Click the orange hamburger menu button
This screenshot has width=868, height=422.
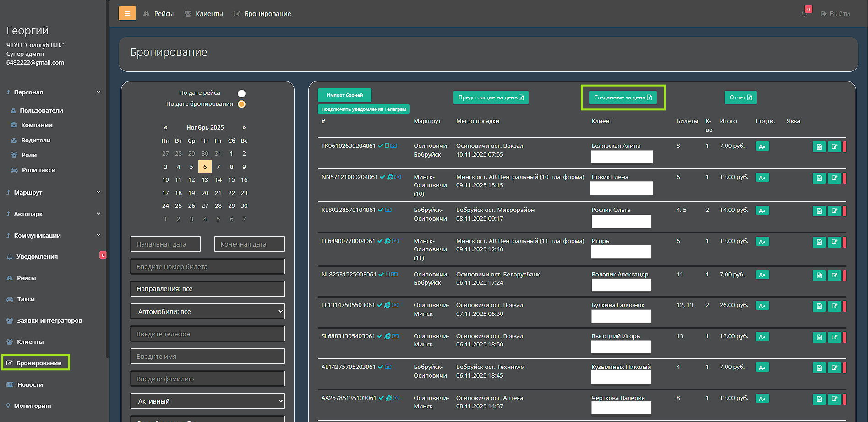(127, 13)
